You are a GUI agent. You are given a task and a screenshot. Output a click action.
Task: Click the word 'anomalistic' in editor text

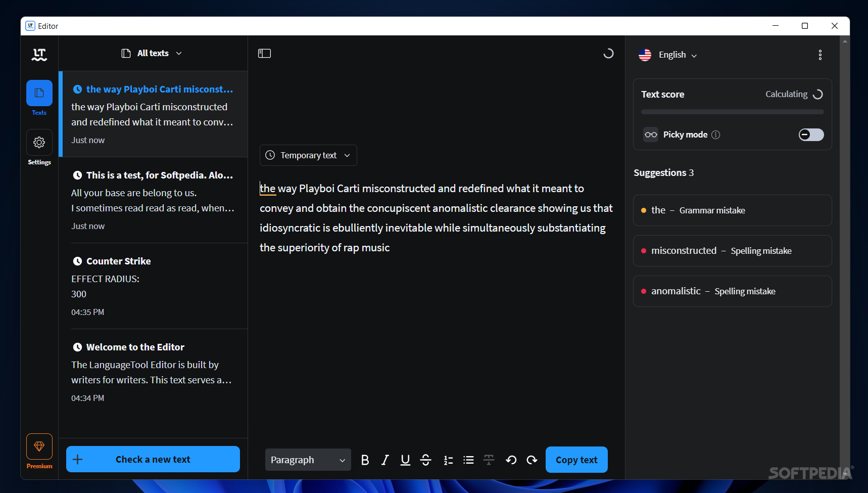point(460,208)
